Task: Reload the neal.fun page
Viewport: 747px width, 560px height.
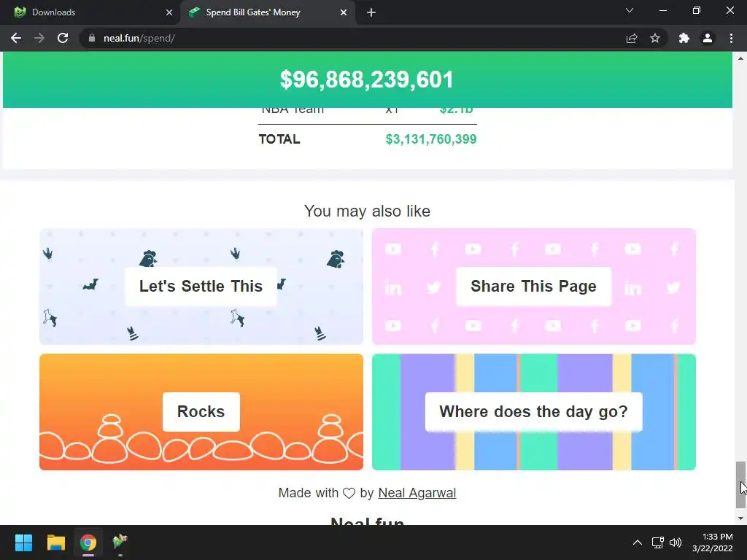Action: click(63, 38)
